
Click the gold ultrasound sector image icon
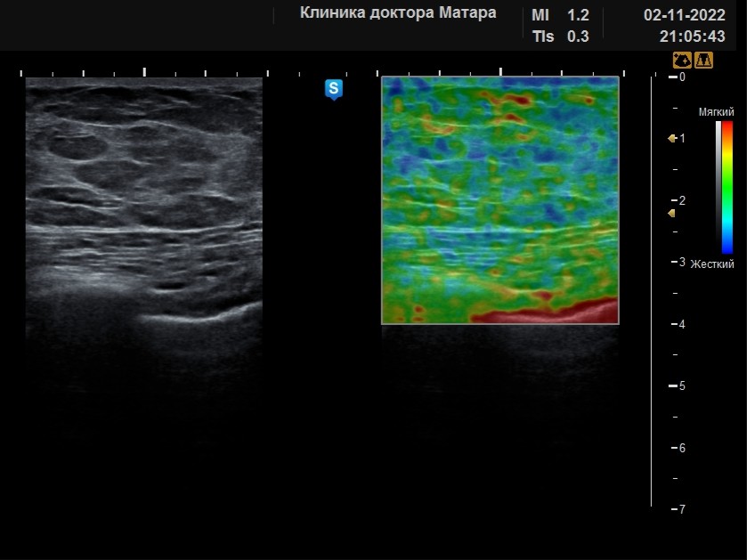point(682,61)
